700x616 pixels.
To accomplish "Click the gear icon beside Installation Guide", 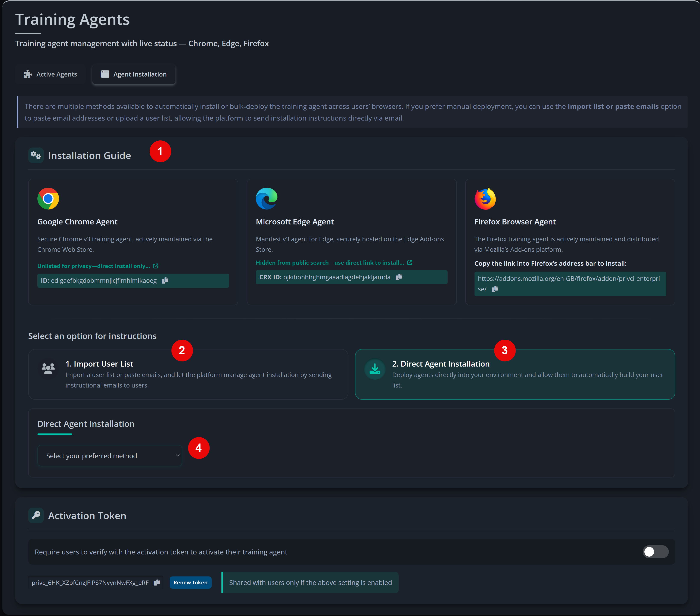I will tap(36, 155).
